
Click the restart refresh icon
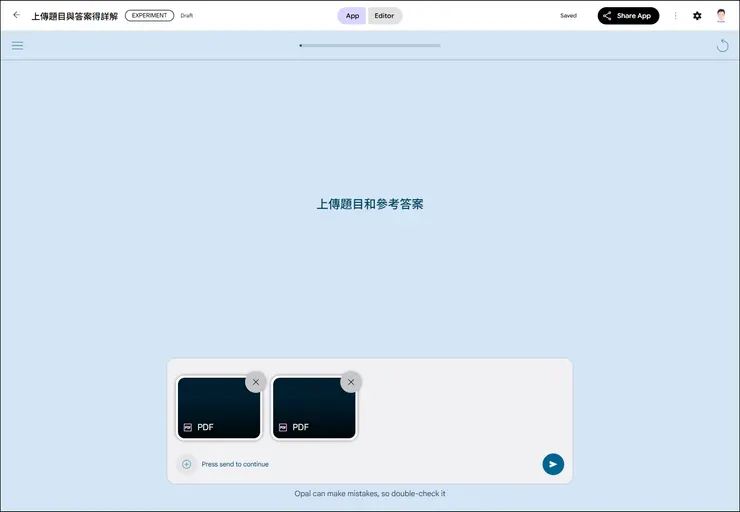click(723, 46)
